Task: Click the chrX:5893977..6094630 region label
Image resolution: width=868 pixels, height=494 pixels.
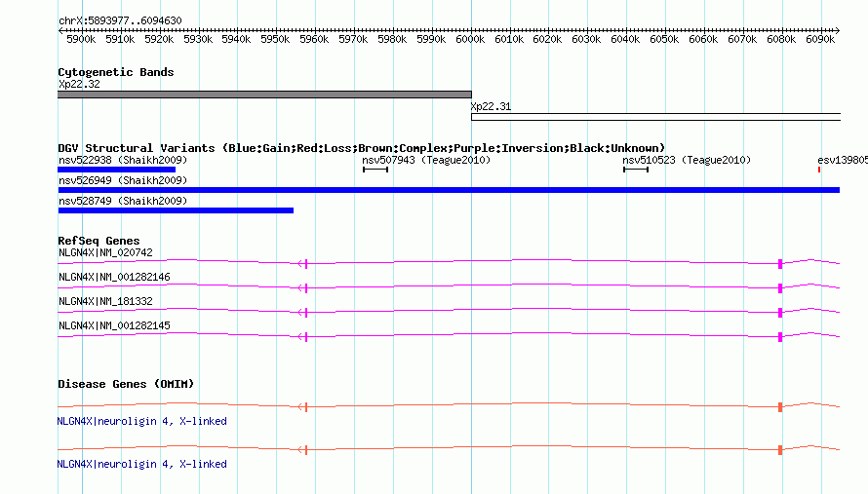Action: [x=120, y=20]
